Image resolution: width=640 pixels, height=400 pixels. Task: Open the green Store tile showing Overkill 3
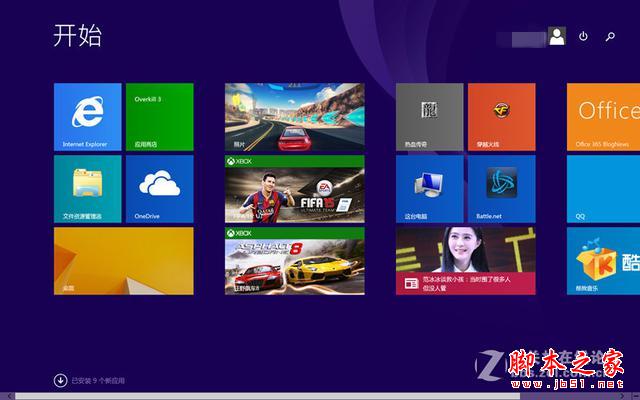[x=160, y=117]
